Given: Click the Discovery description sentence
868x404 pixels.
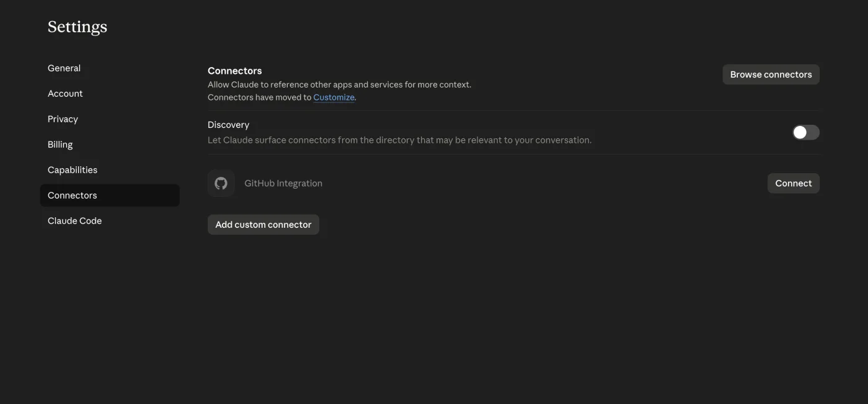Looking at the screenshot, I should pos(399,140).
